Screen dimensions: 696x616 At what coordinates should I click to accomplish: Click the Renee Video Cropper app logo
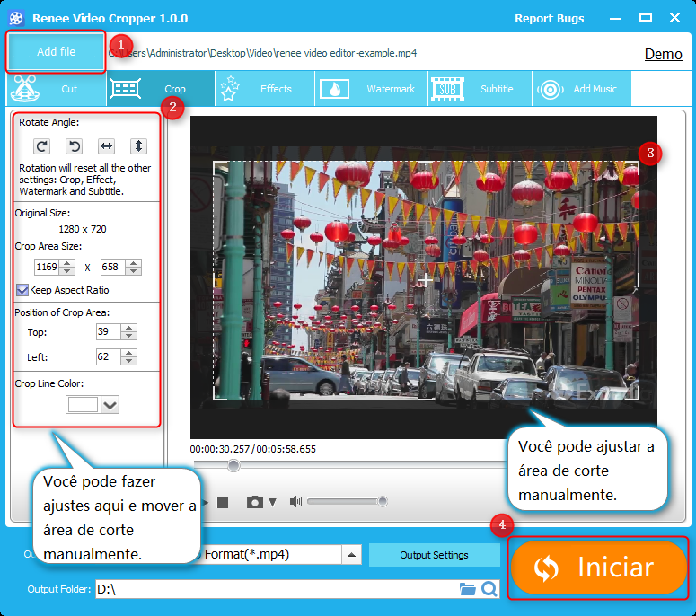(x=16, y=18)
